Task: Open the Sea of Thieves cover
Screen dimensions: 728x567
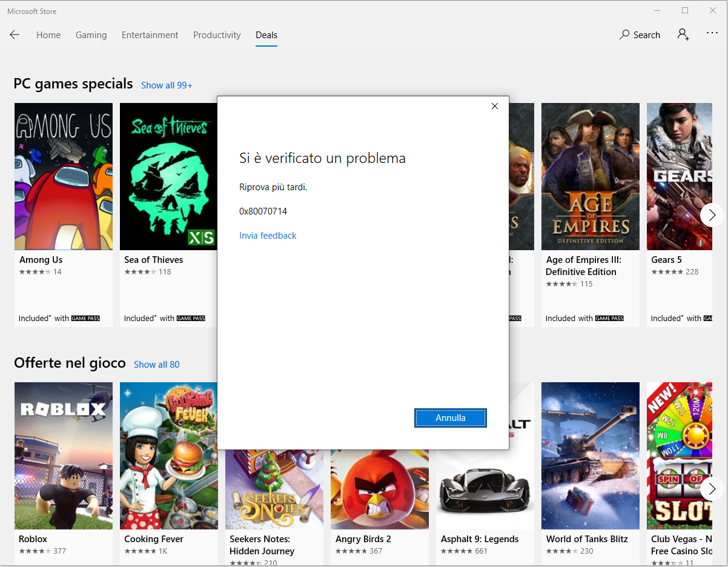Action: (168, 176)
